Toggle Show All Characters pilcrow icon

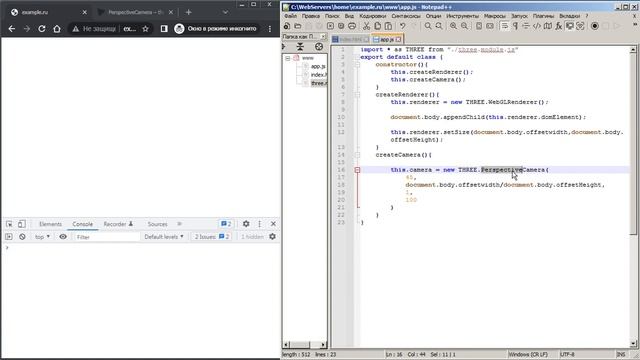coord(515,26)
